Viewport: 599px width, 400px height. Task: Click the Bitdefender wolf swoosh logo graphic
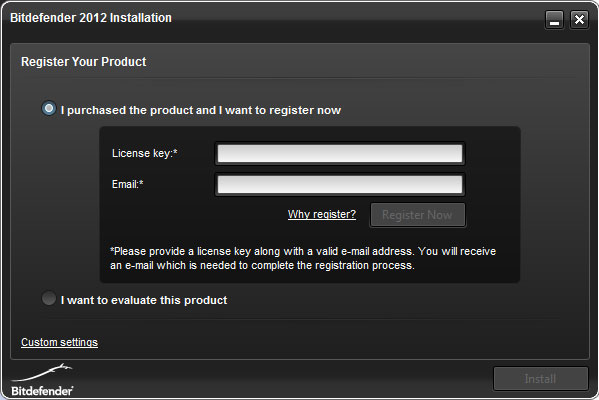coord(42,373)
